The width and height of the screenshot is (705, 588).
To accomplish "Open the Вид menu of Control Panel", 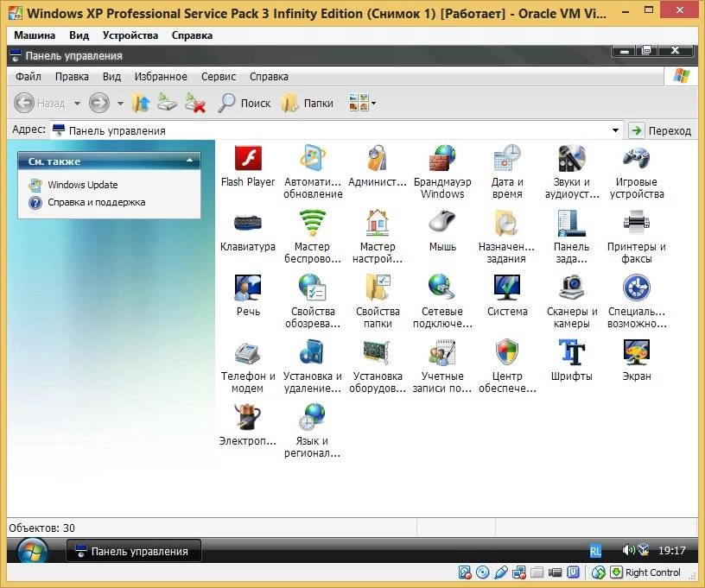I will click(x=111, y=77).
